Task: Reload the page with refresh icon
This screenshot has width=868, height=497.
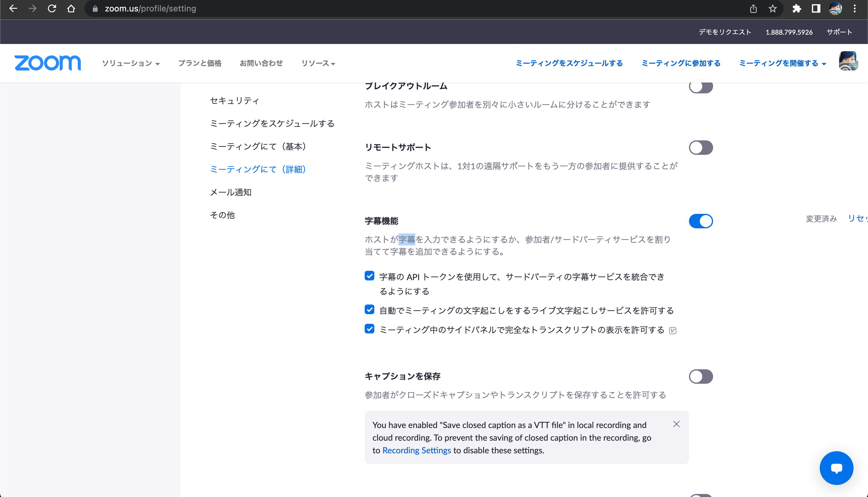Action: 52,8
